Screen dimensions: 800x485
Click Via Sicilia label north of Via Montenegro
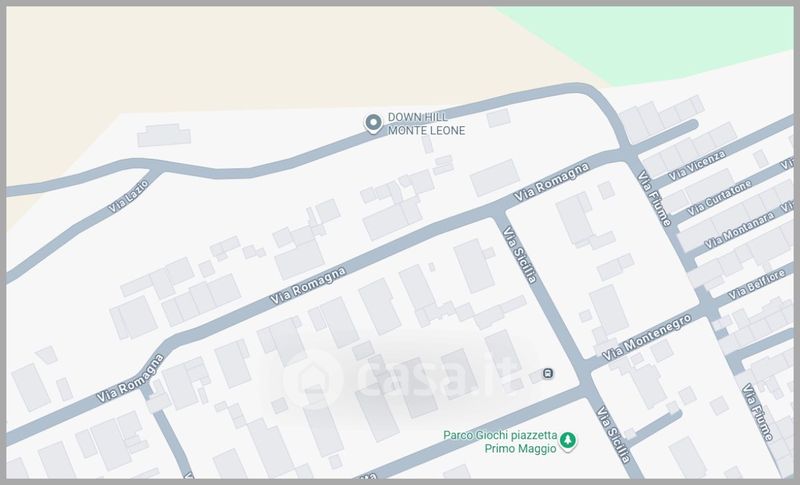pyautogui.click(x=520, y=254)
